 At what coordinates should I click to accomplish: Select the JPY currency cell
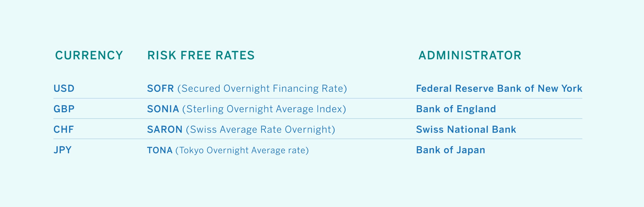tap(63, 150)
